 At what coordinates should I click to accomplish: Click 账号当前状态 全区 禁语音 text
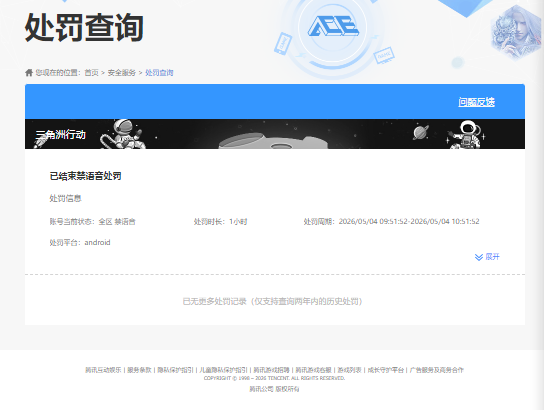coord(92,221)
